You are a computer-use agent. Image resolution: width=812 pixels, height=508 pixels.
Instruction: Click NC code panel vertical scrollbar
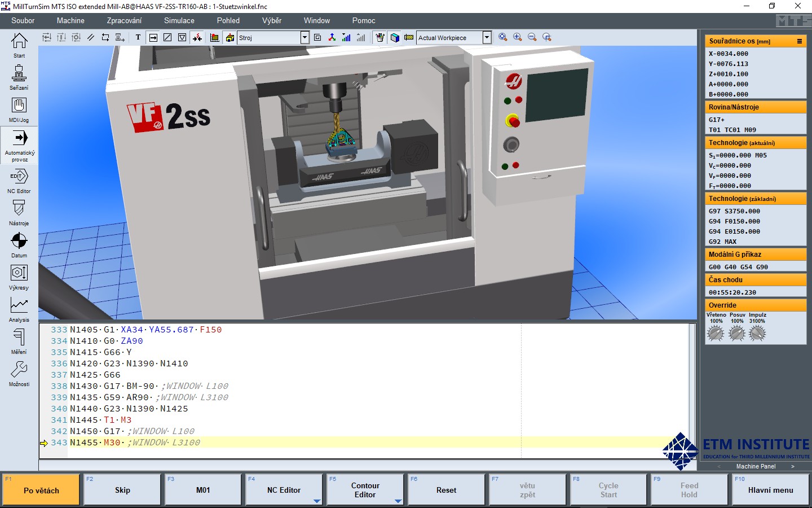692,391
